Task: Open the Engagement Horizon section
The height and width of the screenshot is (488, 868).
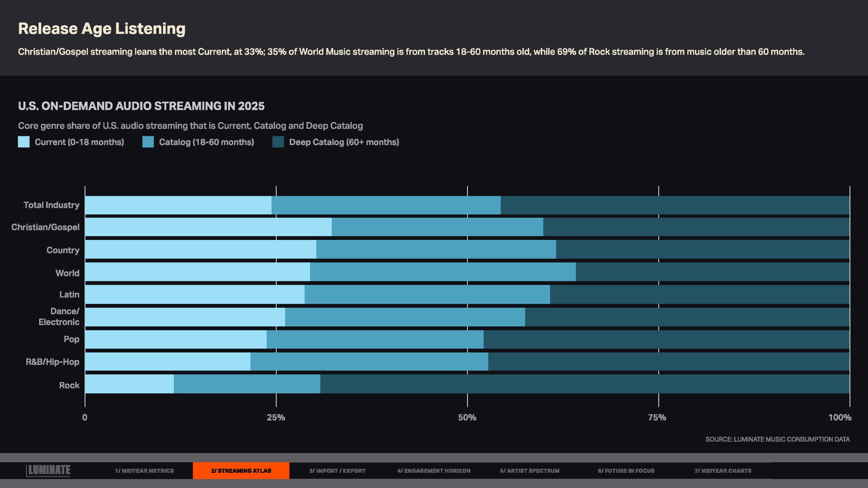Action: (x=434, y=471)
